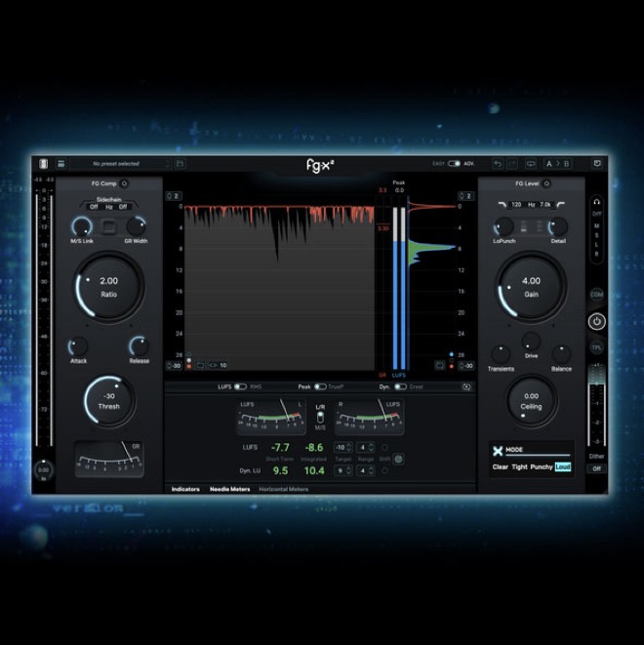Switch to the Needle Meters tab

tap(230, 489)
